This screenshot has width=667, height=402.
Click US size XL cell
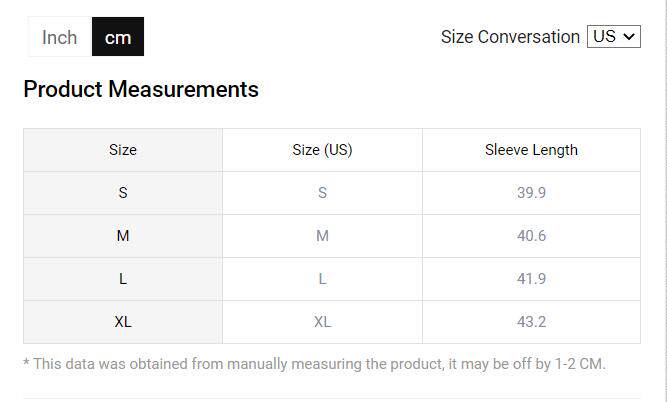(322, 322)
